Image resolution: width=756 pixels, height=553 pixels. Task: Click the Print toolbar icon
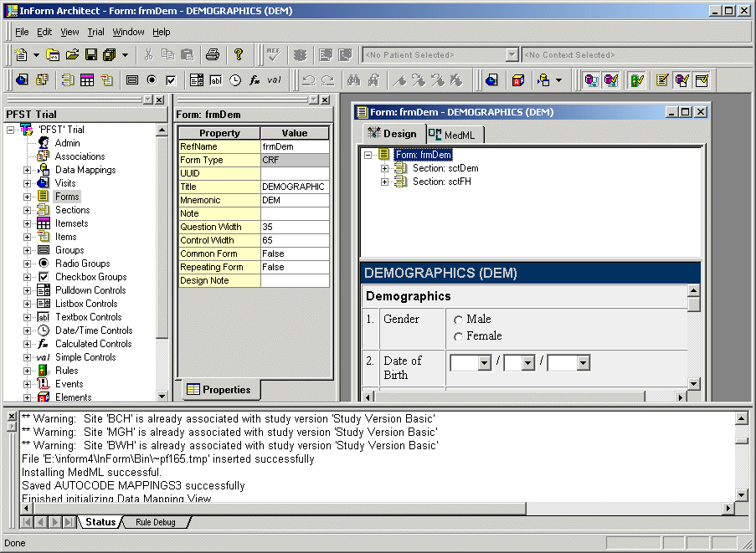pyautogui.click(x=213, y=55)
